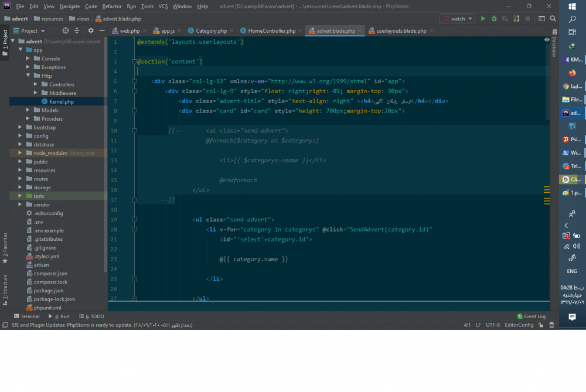Open the Database tool window
The width and height of the screenshot is (586, 392).
(554, 43)
